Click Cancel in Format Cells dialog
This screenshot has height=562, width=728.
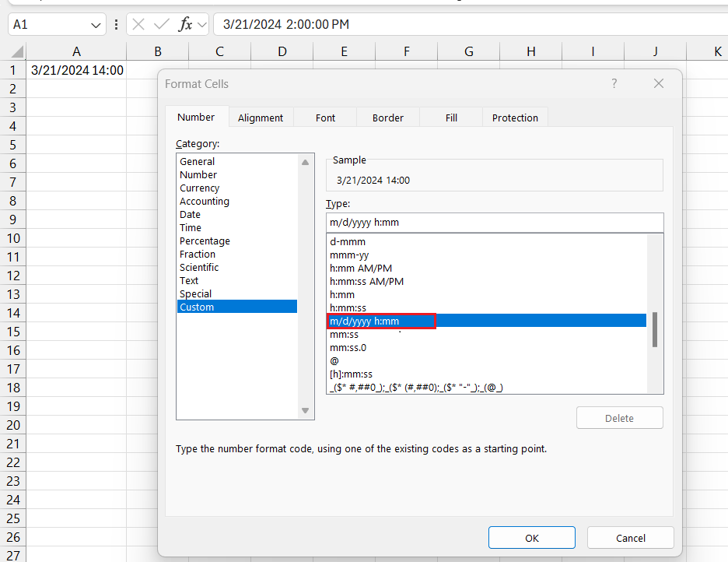coord(631,538)
